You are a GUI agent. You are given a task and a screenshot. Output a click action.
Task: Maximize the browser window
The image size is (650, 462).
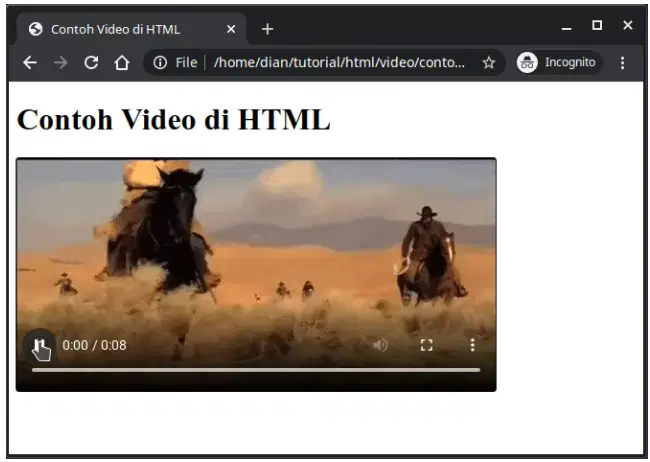pos(597,25)
